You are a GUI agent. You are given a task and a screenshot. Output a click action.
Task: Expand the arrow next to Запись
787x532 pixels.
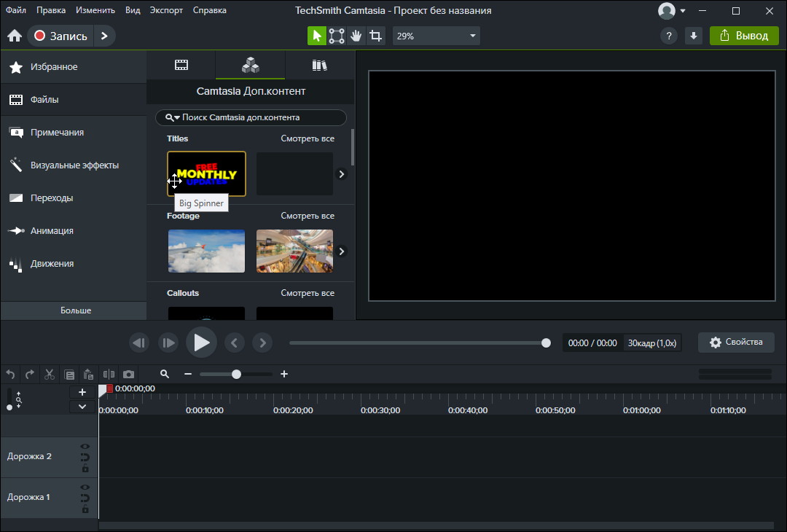pyautogui.click(x=104, y=36)
